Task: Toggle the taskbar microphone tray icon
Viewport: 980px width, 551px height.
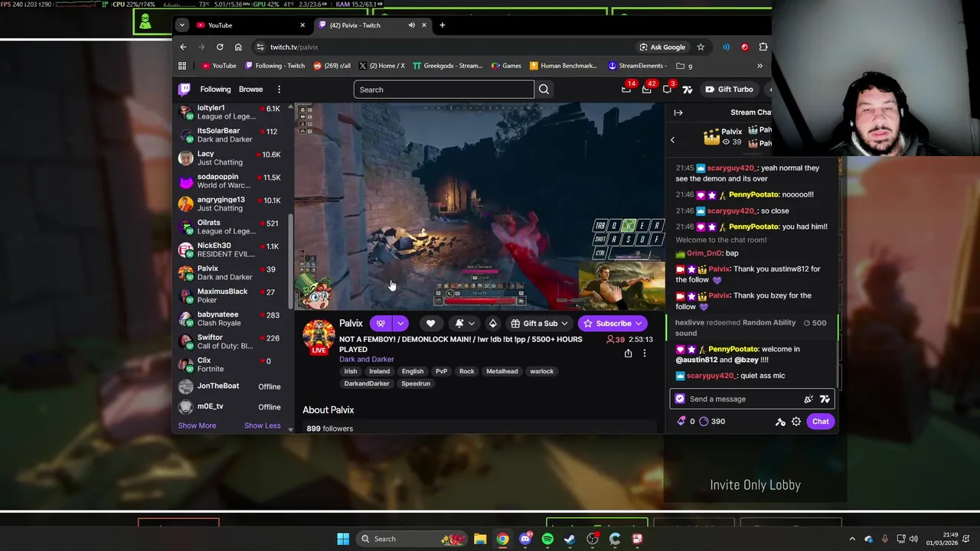Action: (x=885, y=539)
